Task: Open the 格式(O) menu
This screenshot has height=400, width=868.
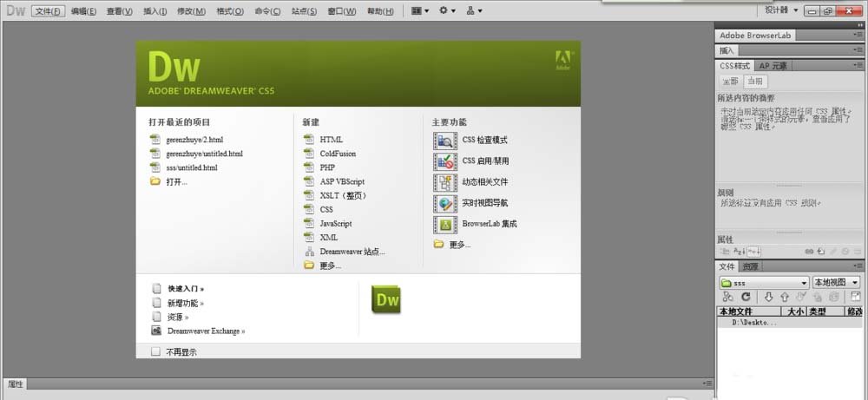Action: pos(230,11)
